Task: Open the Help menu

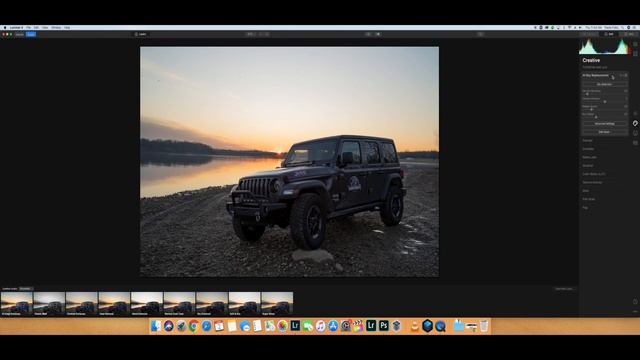Action: pos(67,27)
